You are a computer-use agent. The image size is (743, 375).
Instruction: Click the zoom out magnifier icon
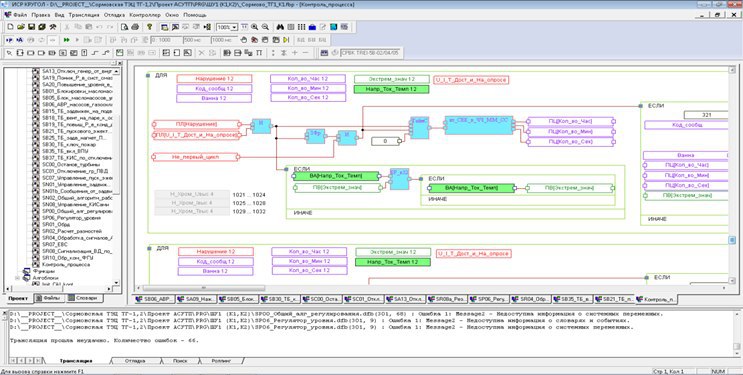(x=265, y=27)
